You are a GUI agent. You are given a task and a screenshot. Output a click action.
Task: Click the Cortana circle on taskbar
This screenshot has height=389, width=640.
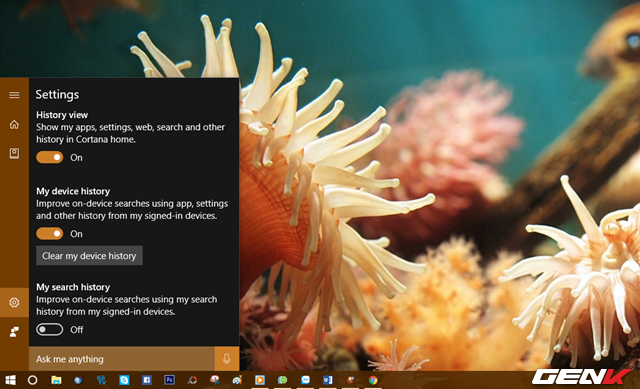tap(33, 380)
